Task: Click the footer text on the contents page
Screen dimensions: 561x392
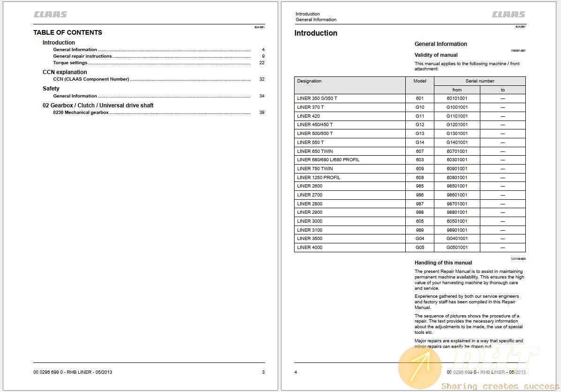Action: [73, 372]
